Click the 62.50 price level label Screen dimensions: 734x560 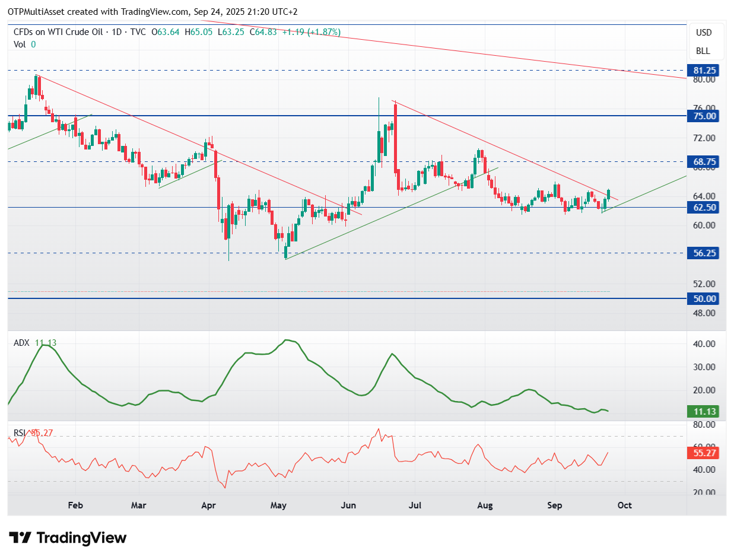click(704, 207)
